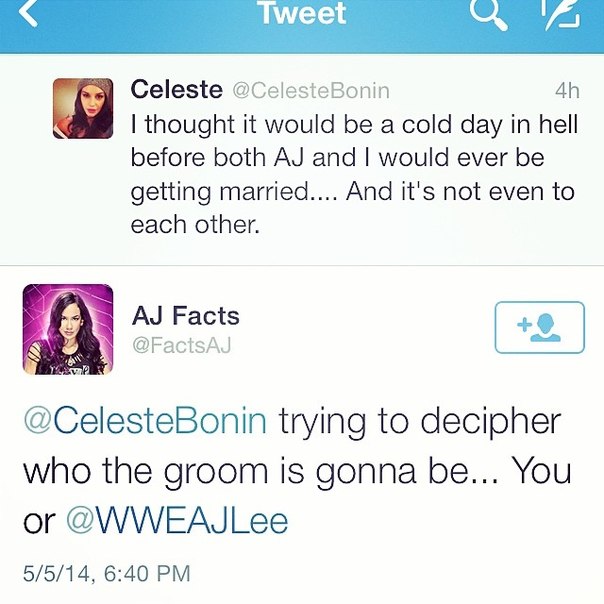Follow AJ Facts with the follow button
Viewport: 604px width, 604px height.
[x=539, y=327]
